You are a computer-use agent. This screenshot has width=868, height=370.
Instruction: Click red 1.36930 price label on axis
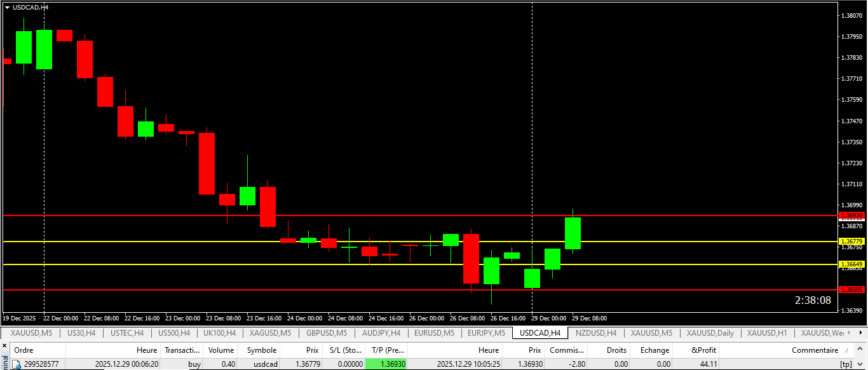(851, 216)
